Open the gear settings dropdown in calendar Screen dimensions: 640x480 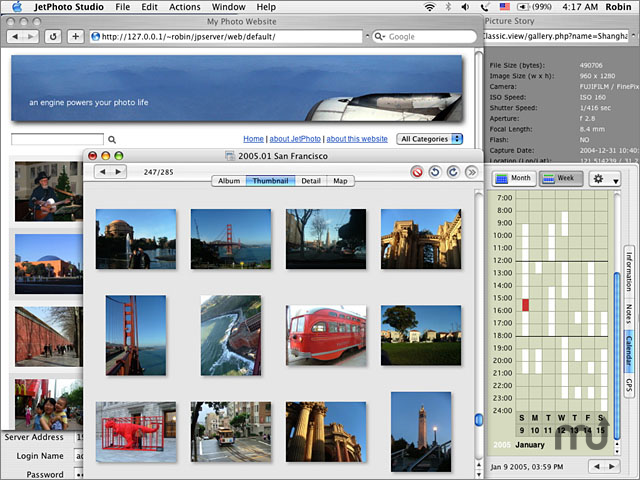click(x=605, y=179)
